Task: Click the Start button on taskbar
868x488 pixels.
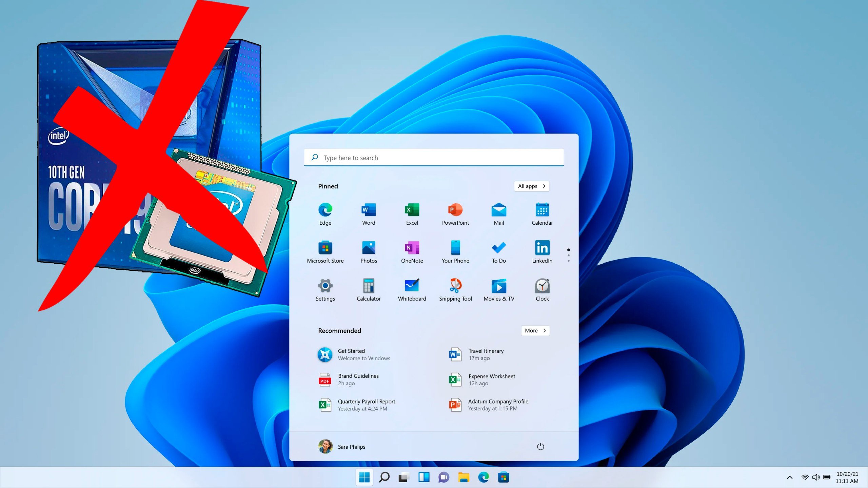Action: pos(364,477)
